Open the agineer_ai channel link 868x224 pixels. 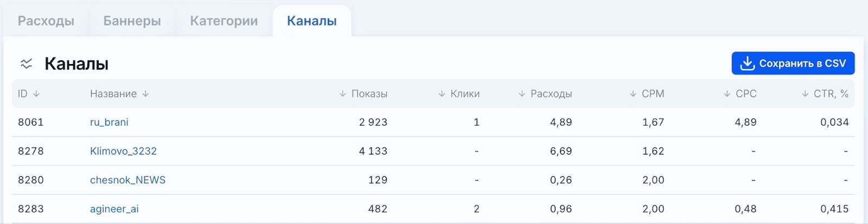tap(114, 209)
